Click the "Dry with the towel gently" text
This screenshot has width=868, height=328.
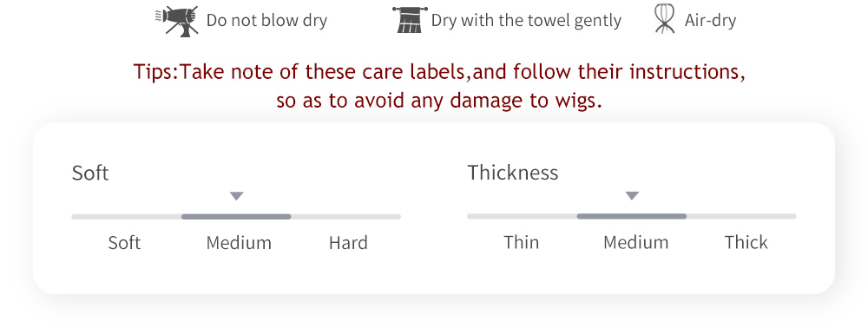tap(527, 21)
